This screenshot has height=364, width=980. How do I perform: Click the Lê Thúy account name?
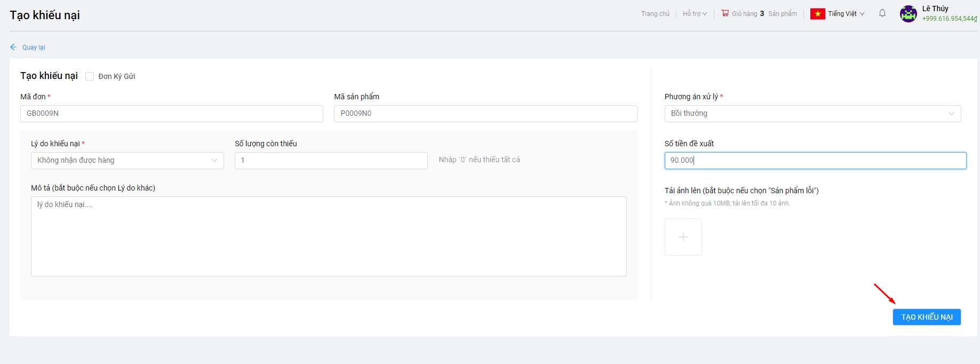coord(935,9)
